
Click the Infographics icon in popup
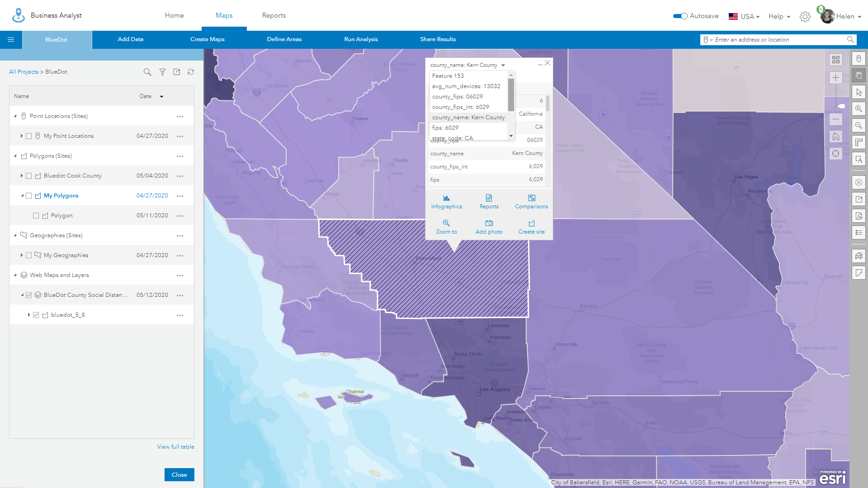pos(446,198)
